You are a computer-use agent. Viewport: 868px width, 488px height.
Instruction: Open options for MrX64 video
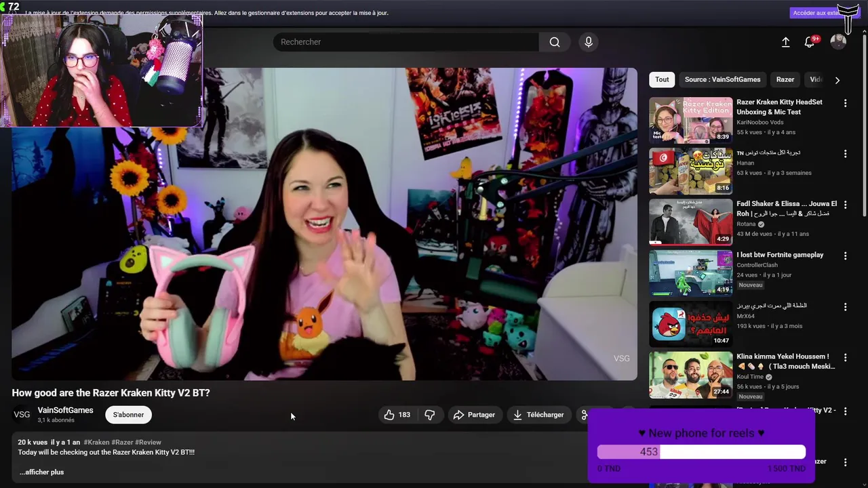845,306
